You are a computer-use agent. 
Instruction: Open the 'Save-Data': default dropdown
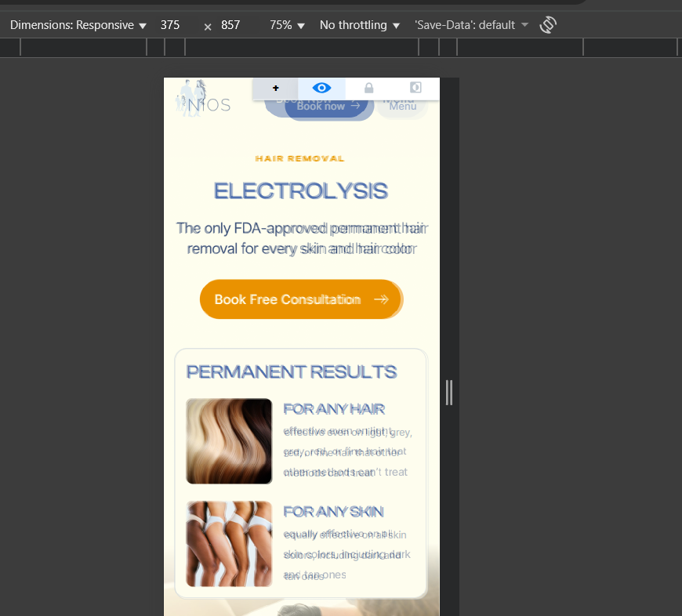[x=471, y=25]
